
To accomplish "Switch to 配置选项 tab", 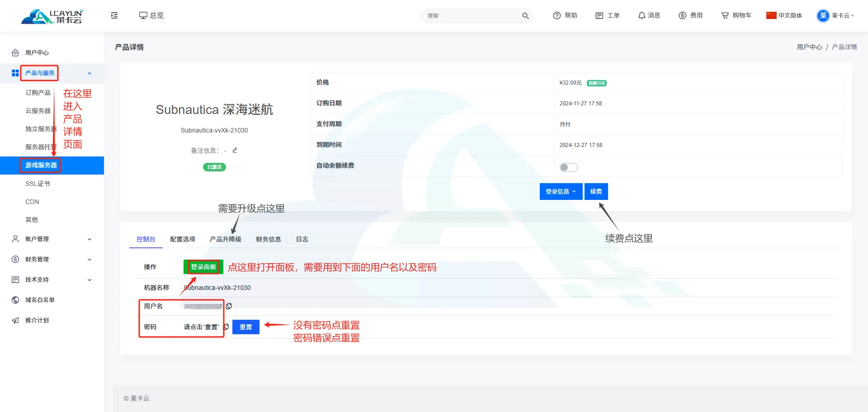I will coord(183,239).
